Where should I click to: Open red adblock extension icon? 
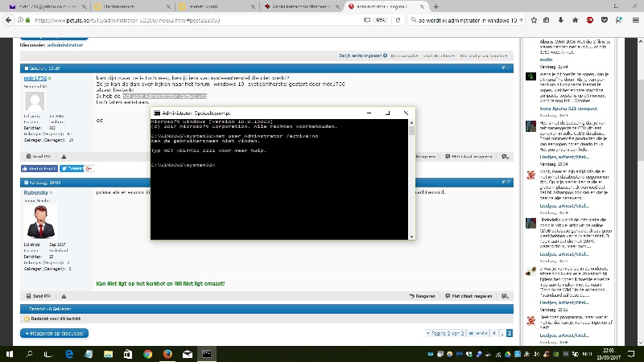(590, 19)
